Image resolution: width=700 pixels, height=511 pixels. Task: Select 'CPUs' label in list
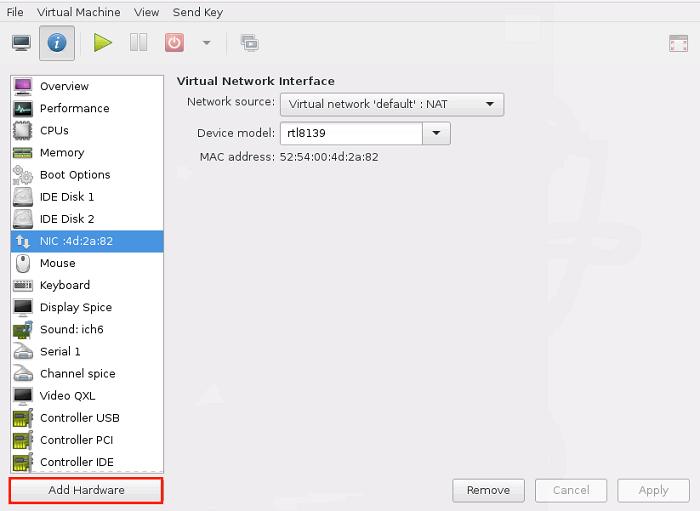(54, 130)
